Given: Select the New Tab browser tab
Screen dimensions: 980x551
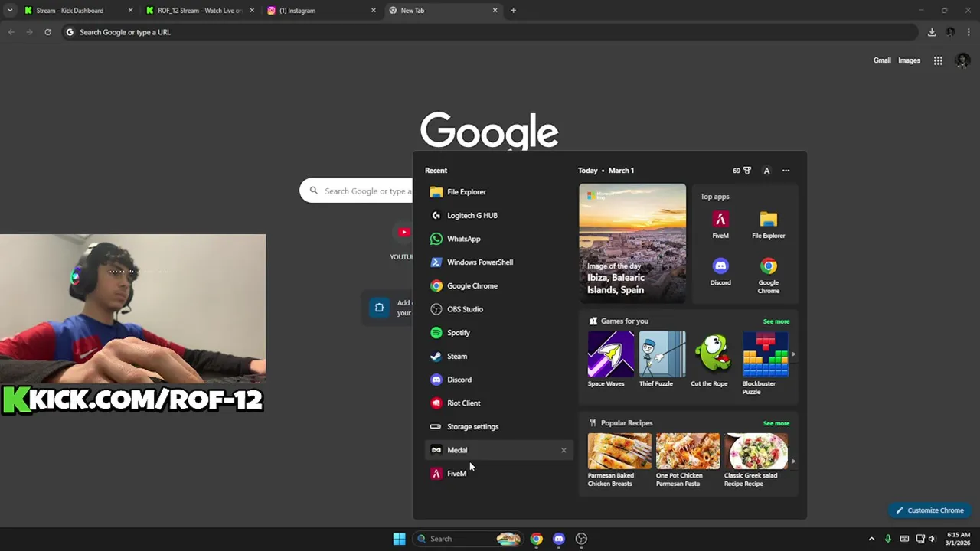Looking at the screenshot, I should coord(443,11).
